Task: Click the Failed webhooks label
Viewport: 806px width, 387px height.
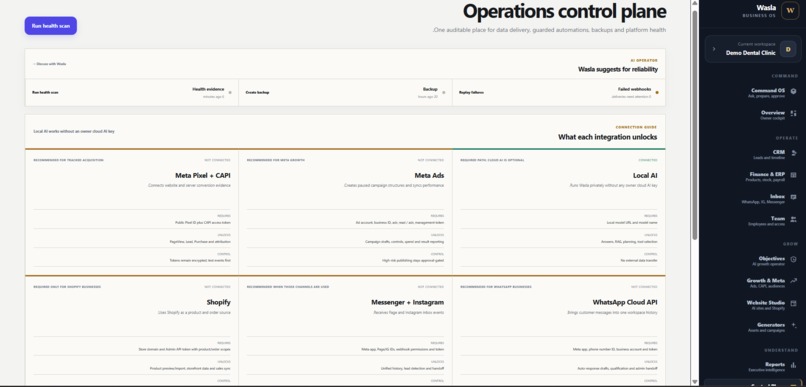Action: [634, 89]
